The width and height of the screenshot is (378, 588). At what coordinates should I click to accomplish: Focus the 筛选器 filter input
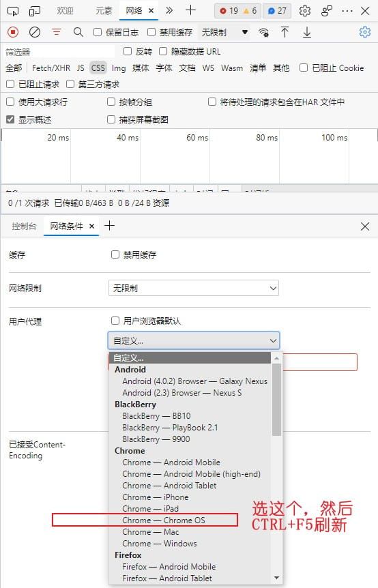[59, 52]
